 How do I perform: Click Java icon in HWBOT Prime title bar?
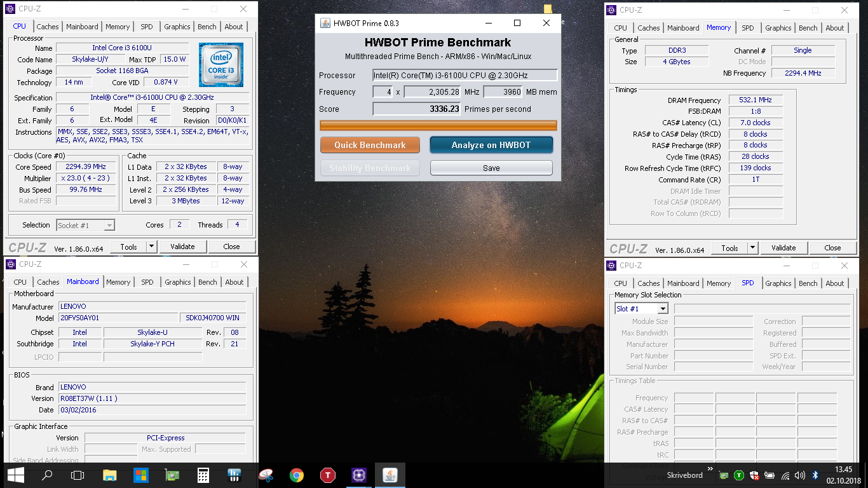tap(325, 24)
